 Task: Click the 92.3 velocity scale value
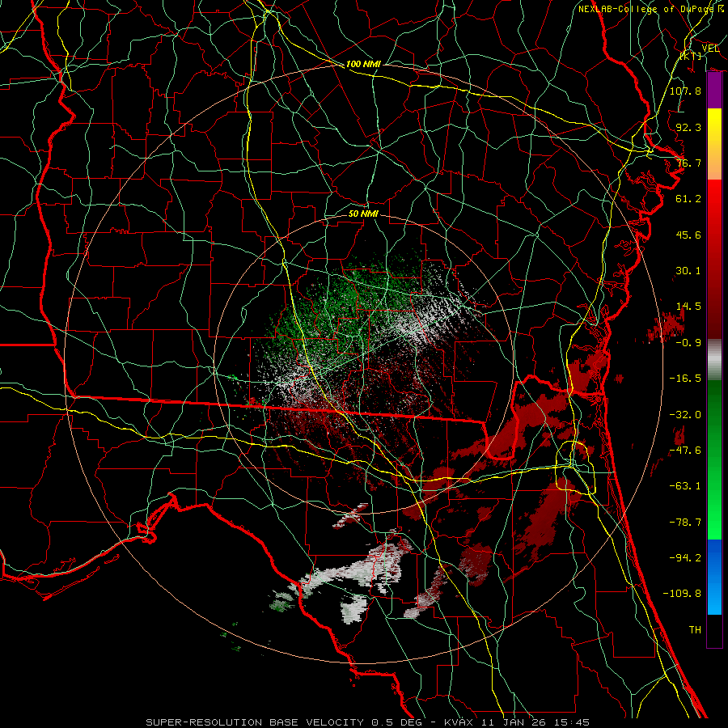click(688, 127)
